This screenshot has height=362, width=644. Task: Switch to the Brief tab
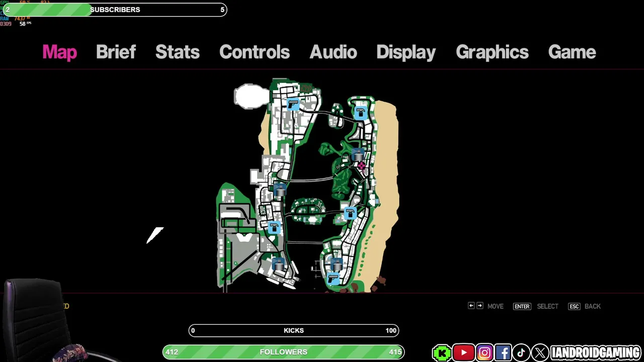116,52
